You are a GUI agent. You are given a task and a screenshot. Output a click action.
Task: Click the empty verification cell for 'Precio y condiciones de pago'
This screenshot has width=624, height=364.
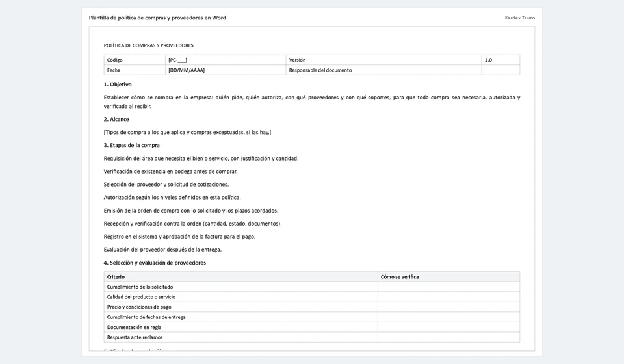(449, 307)
